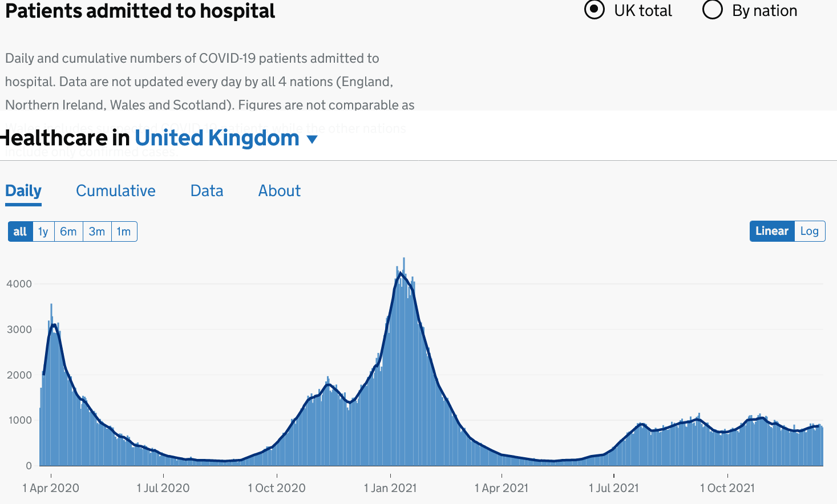837x504 pixels.
Task: Click the 1 Jul 2021 axis label
Action: pyautogui.click(x=614, y=488)
